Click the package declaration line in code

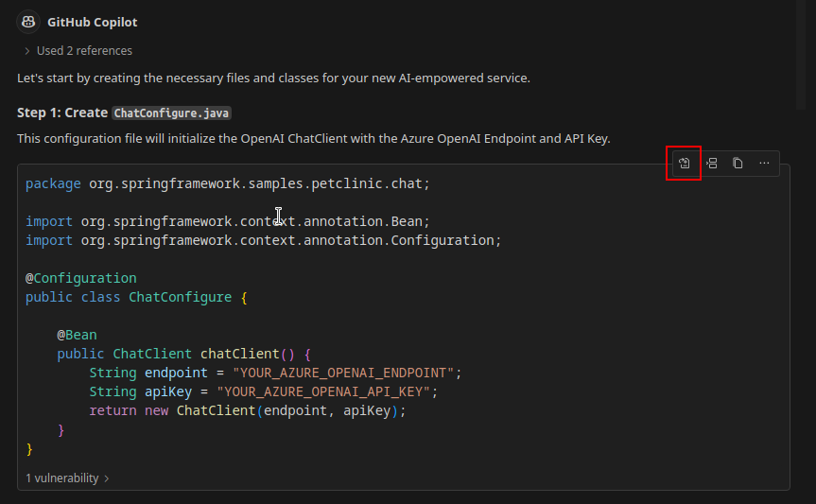(228, 183)
